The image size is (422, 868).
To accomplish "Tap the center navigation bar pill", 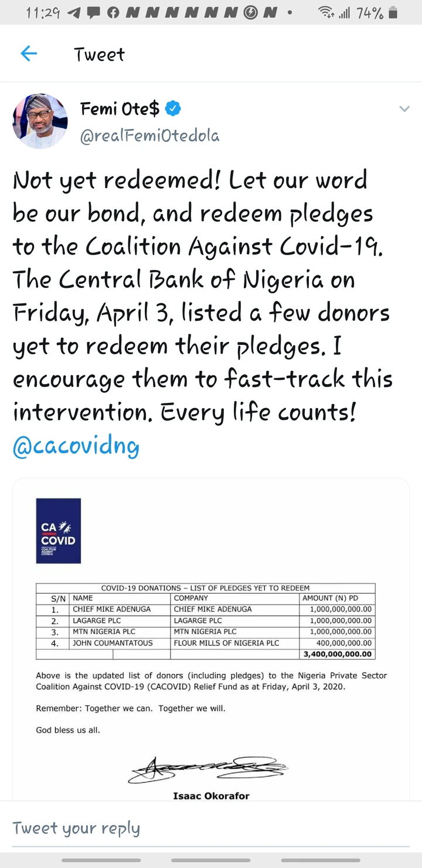I will click(x=211, y=860).
